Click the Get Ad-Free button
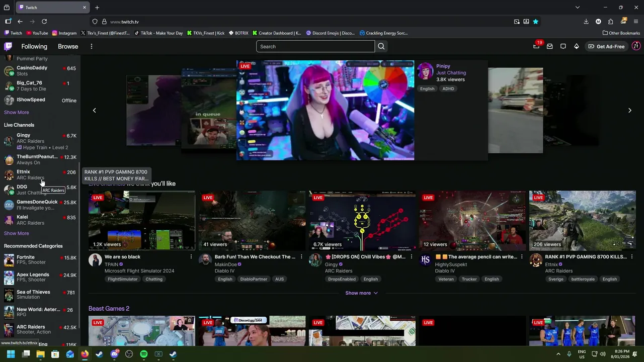 tap(606, 46)
